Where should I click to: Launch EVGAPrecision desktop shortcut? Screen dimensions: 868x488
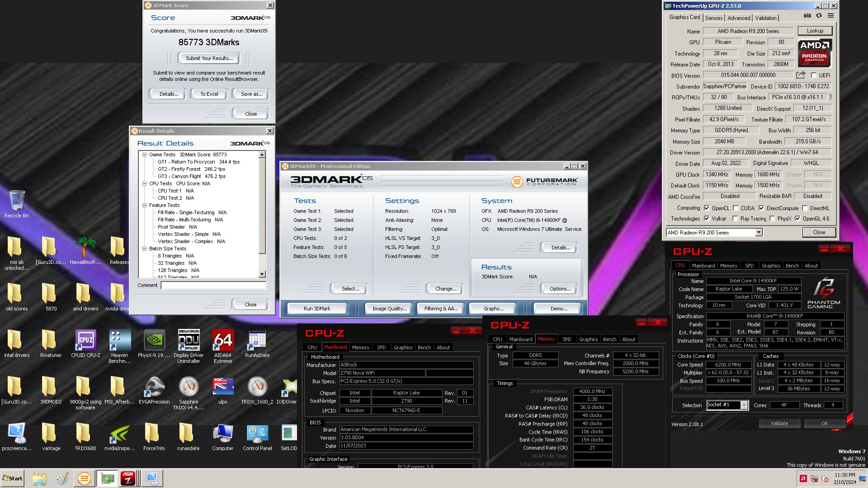point(154,390)
